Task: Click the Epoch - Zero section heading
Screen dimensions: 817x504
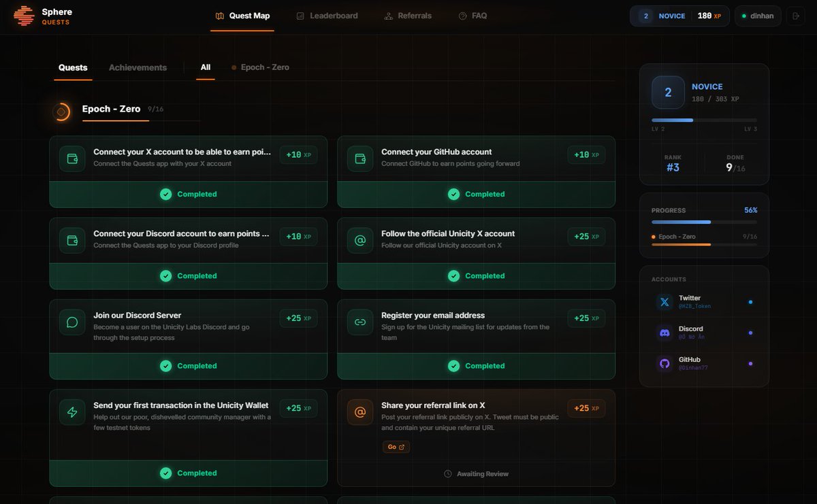Action: click(111, 109)
